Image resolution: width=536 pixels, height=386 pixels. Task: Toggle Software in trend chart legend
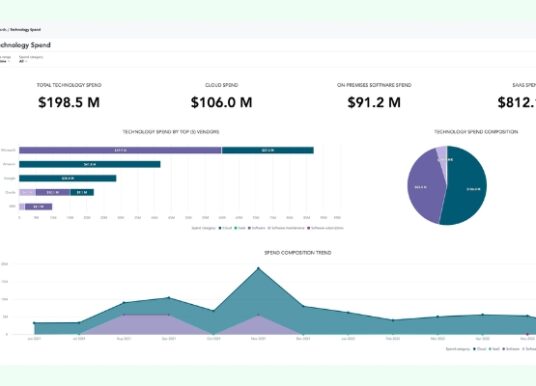coord(511,349)
